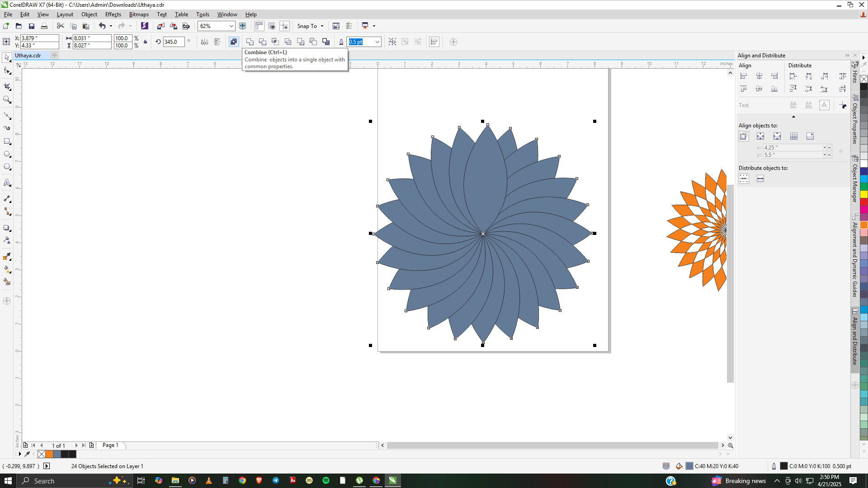Select the Polygon tool

point(7,167)
